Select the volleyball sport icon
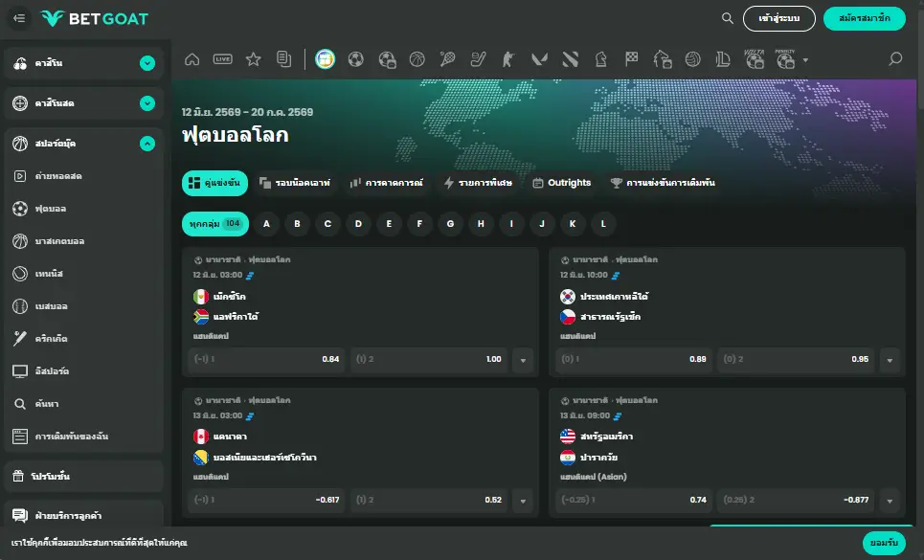 tap(693, 59)
